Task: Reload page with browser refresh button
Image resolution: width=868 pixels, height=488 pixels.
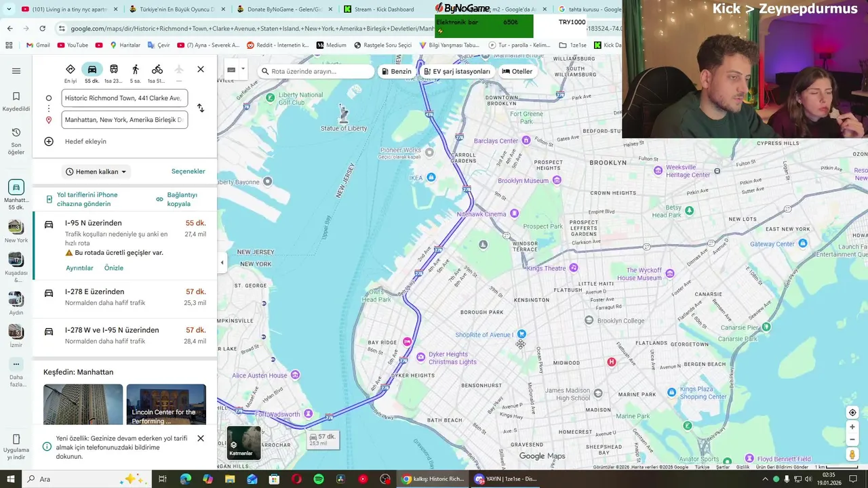Action: pyautogui.click(x=42, y=28)
